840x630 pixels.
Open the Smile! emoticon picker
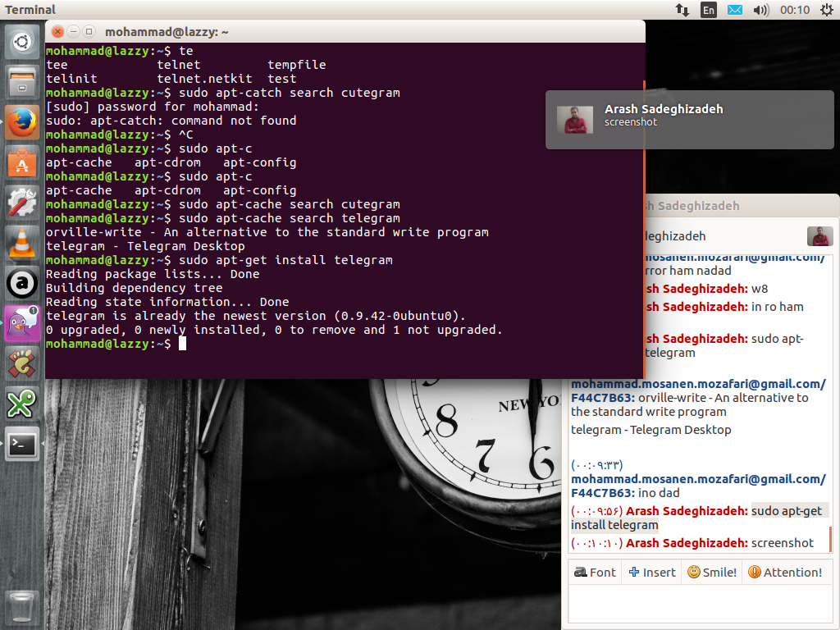[712, 572]
